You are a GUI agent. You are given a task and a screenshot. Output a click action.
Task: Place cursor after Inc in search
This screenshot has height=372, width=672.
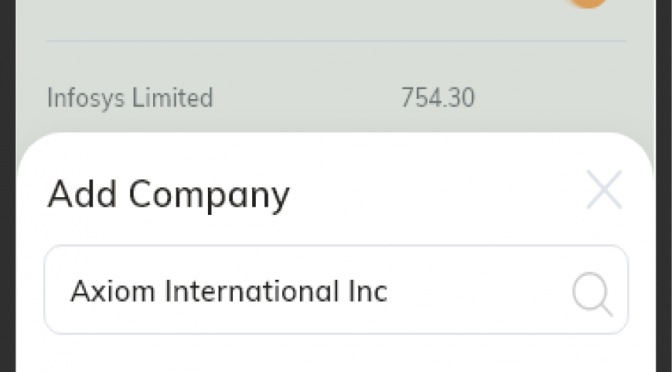point(389,291)
